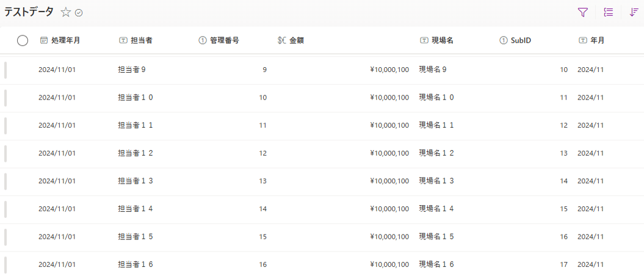Click the 処理年月 column header
Viewport: 644px width, 279px height.
tap(60, 40)
